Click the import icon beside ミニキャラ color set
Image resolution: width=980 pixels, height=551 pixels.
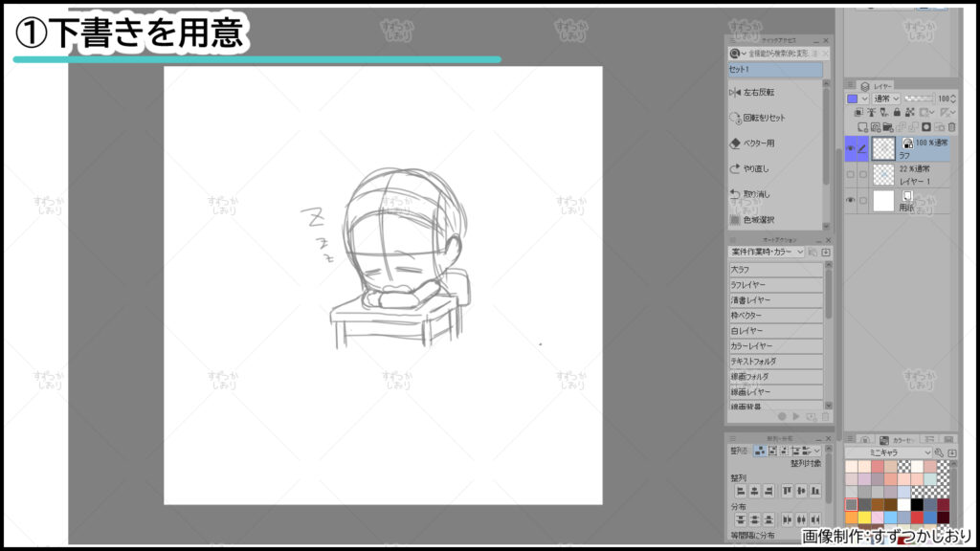point(952,452)
